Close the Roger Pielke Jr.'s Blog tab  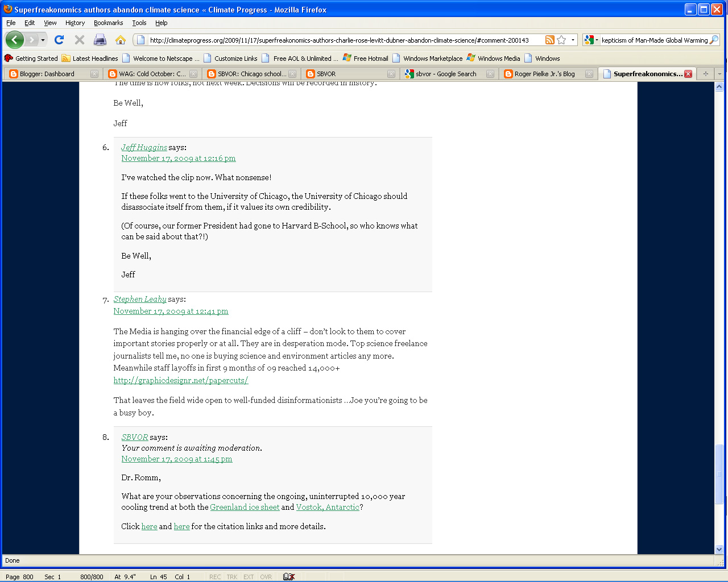point(589,74)
